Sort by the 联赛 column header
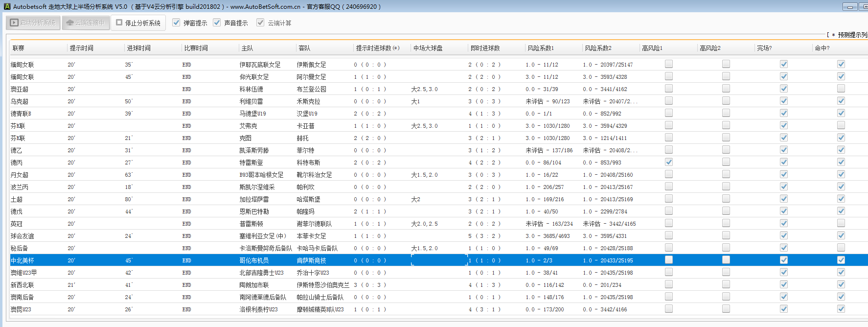 pos(19,48)
